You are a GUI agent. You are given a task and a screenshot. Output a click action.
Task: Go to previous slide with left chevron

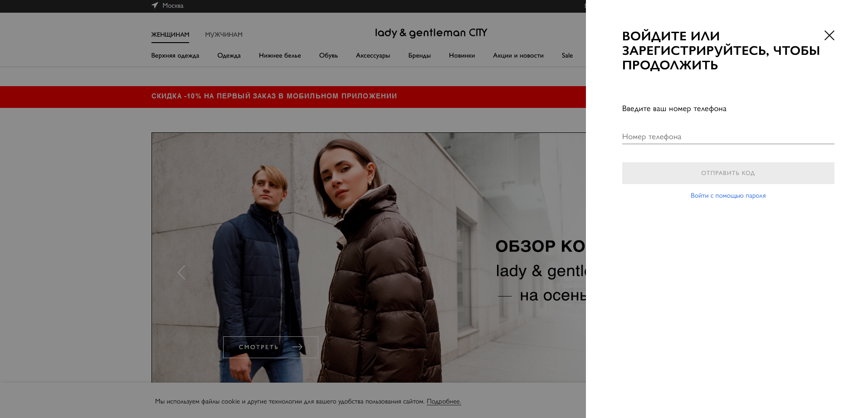pos(181,272)
